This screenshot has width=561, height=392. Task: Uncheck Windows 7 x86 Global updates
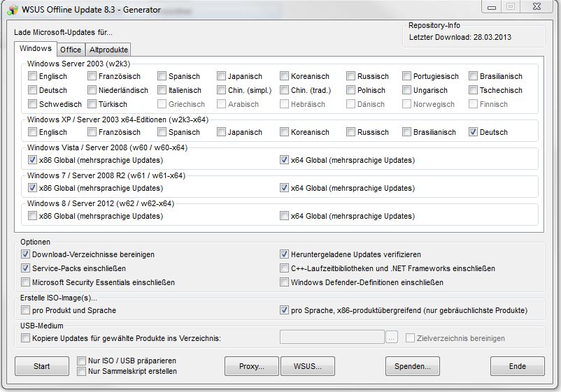point(33,188)
